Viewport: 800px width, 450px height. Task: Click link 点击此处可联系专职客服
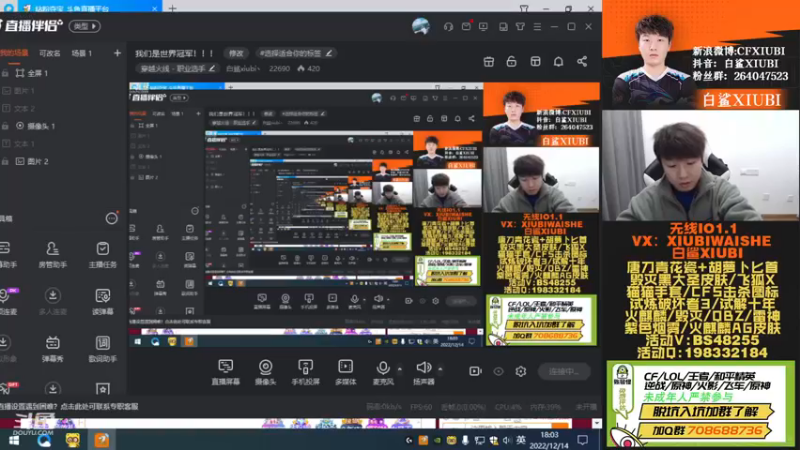click(99, 407)
